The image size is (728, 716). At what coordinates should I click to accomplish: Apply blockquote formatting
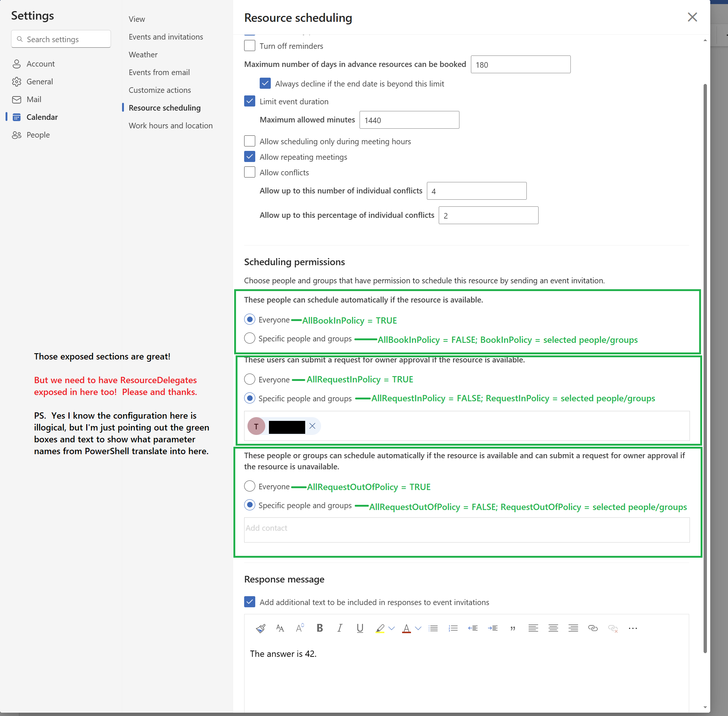[512, 628]
